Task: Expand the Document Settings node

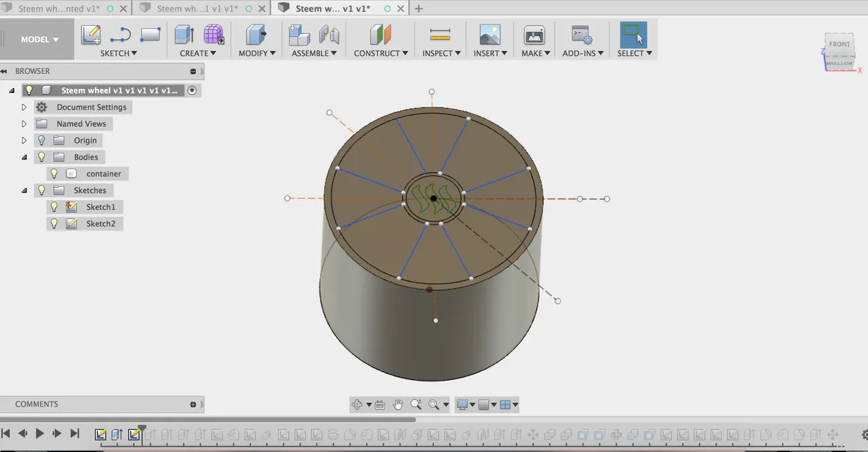Action: [x=24, y=107]
